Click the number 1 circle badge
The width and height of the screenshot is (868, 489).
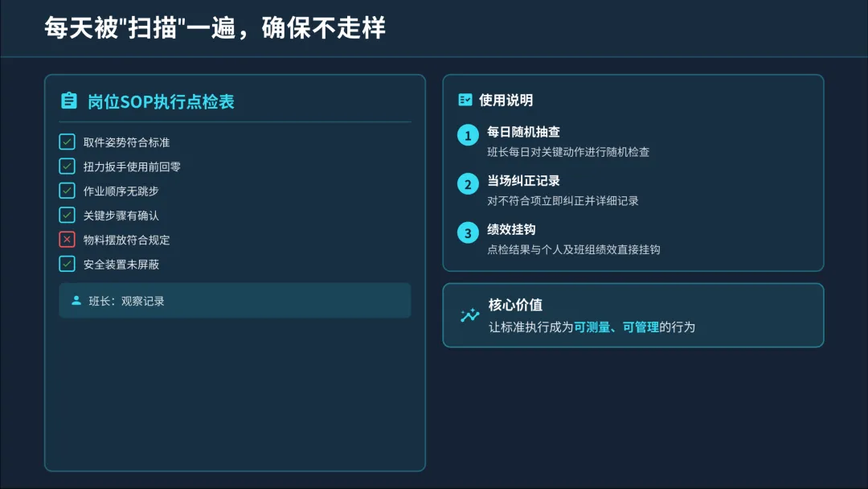tap(468, 136)
